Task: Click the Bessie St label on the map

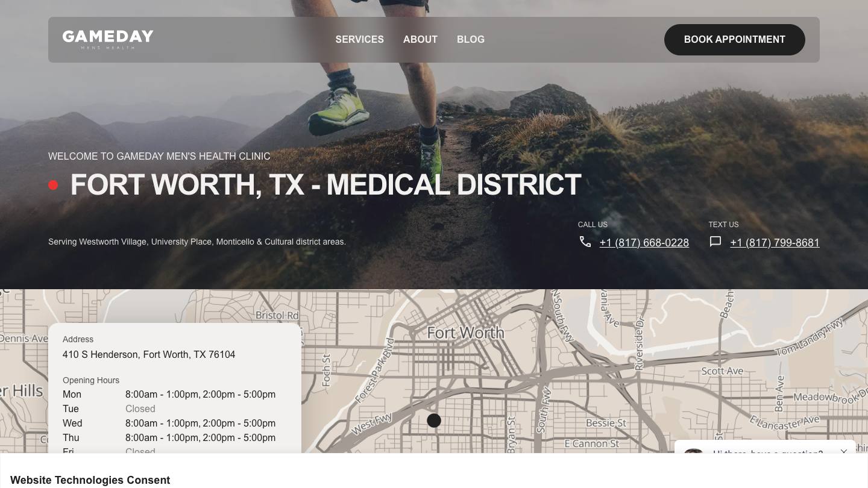Action: (606, 423)
